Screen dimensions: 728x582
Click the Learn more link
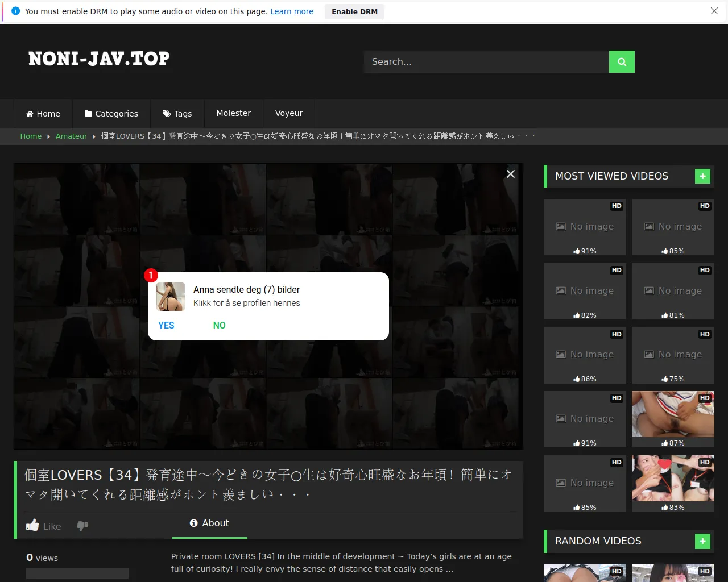tap(292, 11)
